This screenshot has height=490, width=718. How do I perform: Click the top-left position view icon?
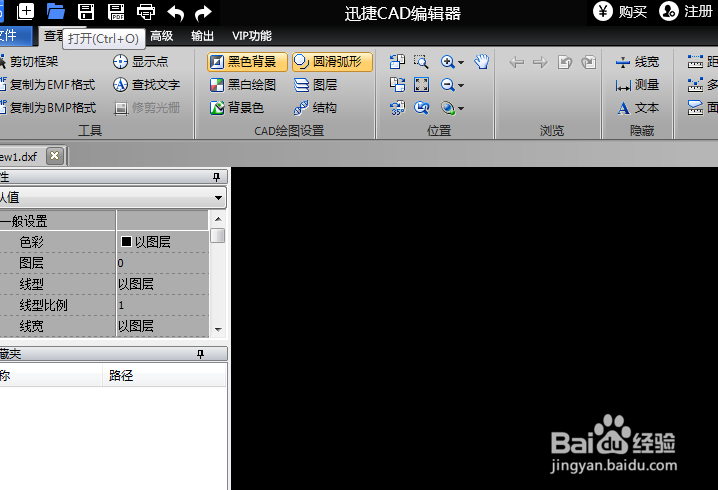tap(397, 61)
